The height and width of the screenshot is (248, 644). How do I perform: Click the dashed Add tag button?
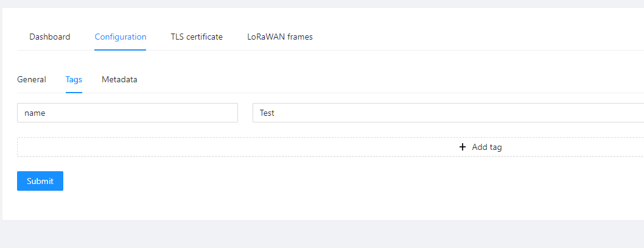click(x=330, y=147)
